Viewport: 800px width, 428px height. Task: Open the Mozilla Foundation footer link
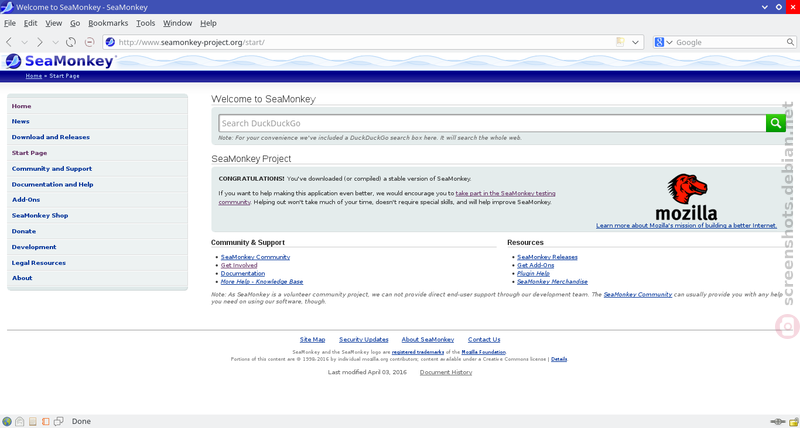[x=484, y=352]
